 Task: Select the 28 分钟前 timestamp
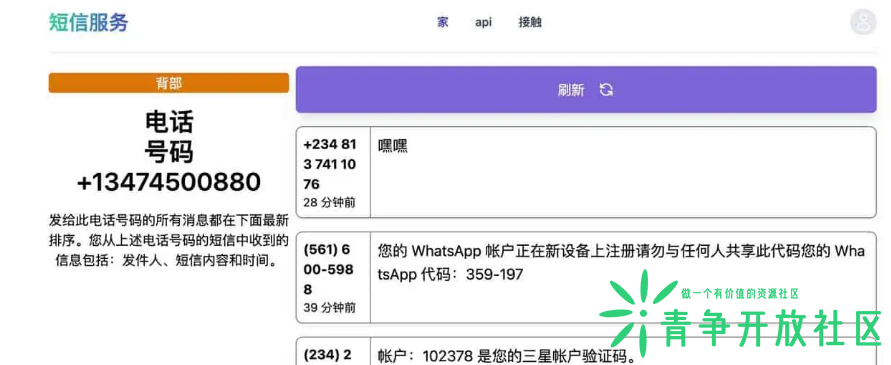330,202
